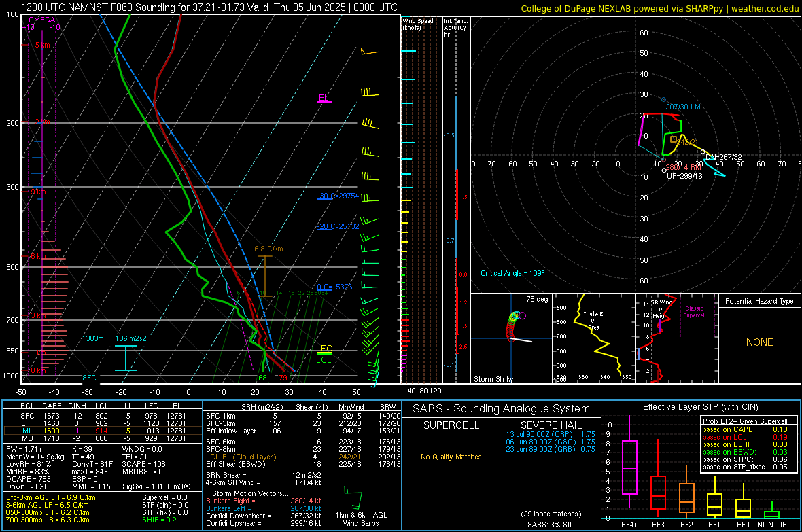Screen dimensions: 802x532
Task: Click the '15 km' height marker
Action: [40, 45]
